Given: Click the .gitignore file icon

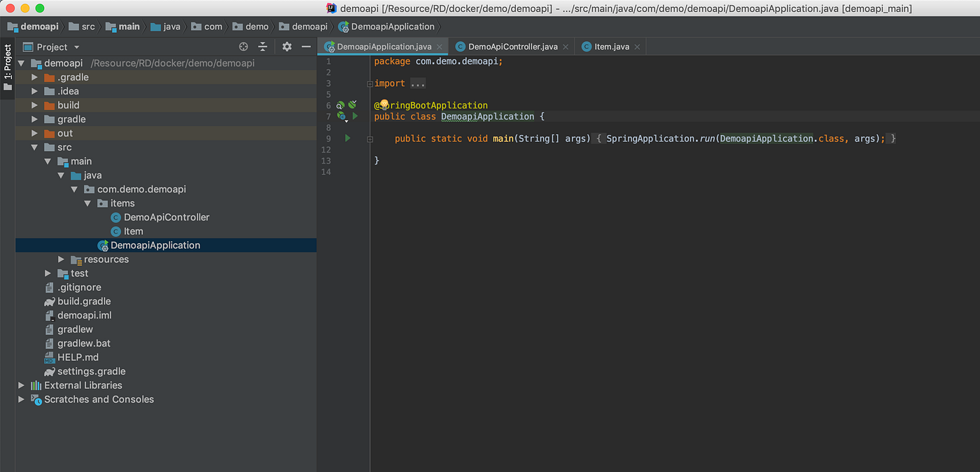Looking at the screenshot, I should [49, 287].
